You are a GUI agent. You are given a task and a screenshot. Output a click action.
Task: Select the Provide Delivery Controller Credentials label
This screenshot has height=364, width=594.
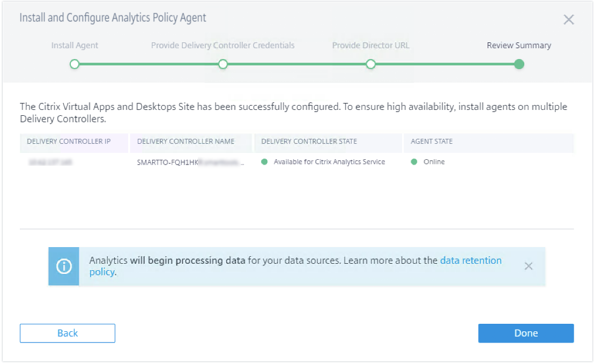pyautogui.click(x=222, y=46)
